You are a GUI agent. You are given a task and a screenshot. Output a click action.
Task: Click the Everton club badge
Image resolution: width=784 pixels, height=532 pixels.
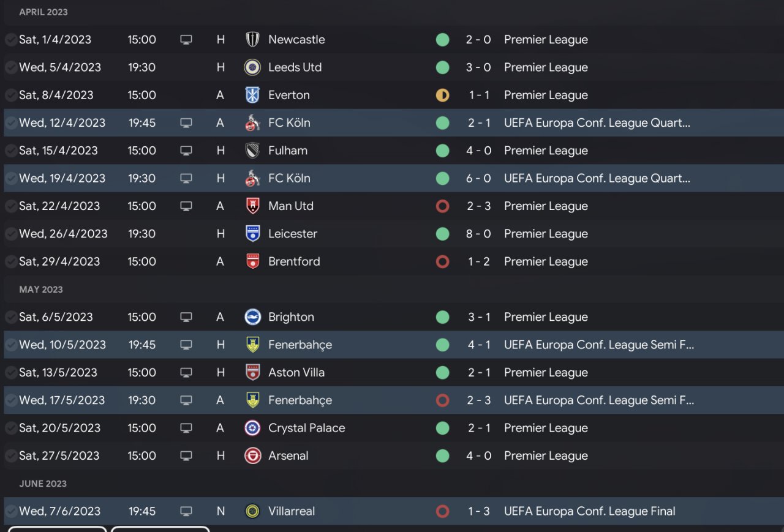coord(252,96)
